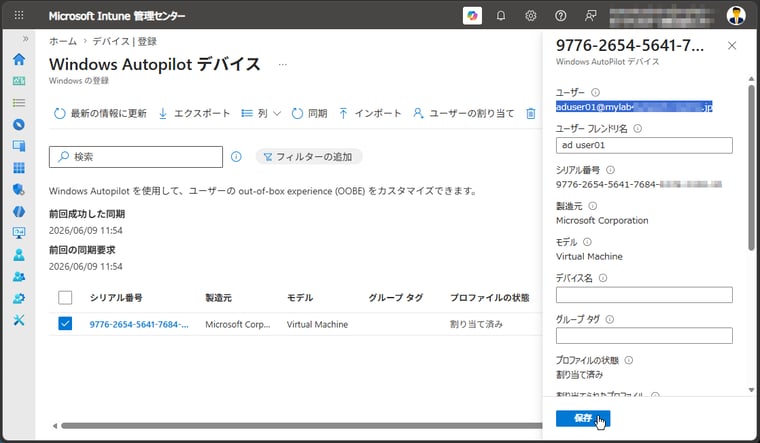This screenshot has width=760, height=443.
Task: Click the Virtual Machine table cell
Action: [x=317, y=324]
